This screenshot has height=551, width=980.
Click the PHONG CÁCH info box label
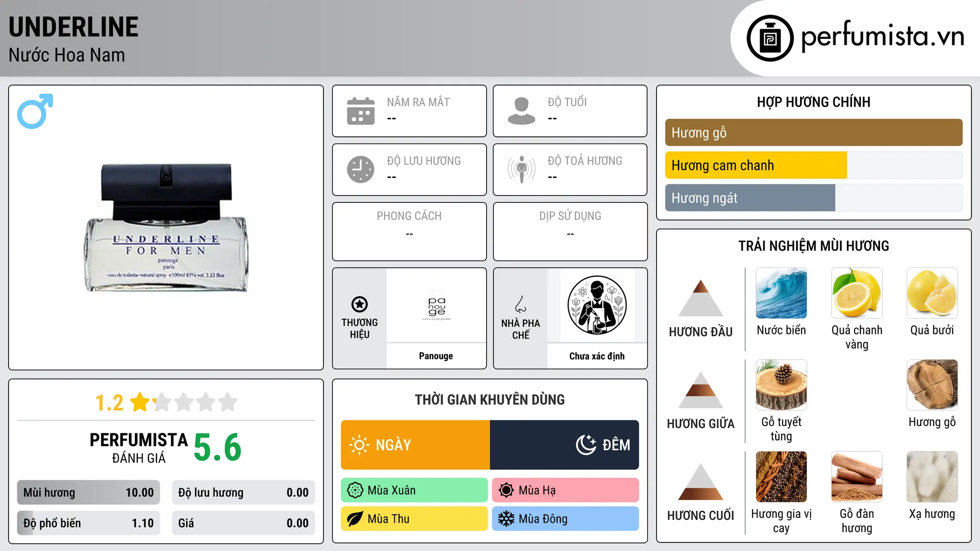tap(409, 216)
